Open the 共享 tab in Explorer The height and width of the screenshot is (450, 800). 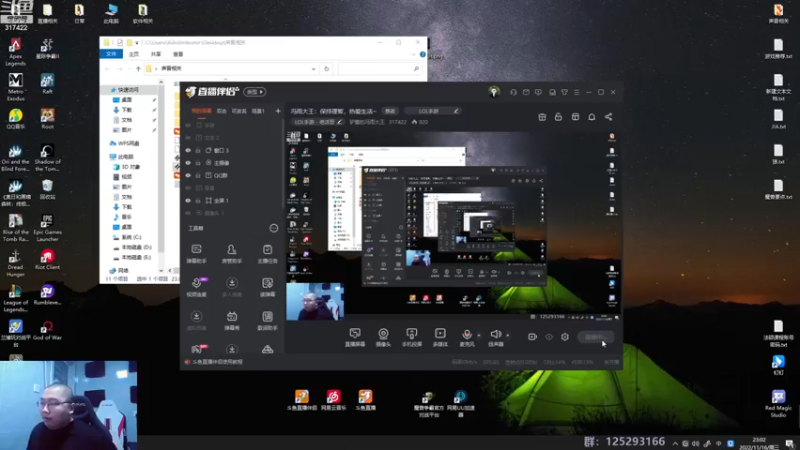tap(156, 54)
